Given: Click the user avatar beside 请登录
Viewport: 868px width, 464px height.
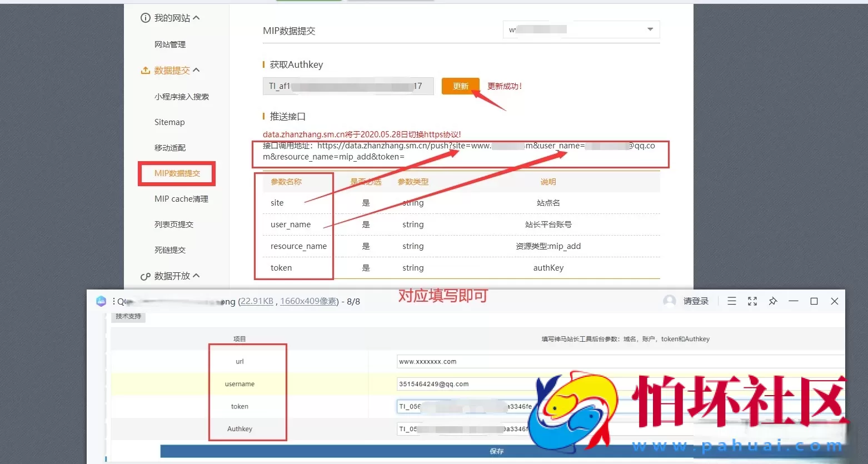Looking at the screenshot, I should tap(669, 301).
